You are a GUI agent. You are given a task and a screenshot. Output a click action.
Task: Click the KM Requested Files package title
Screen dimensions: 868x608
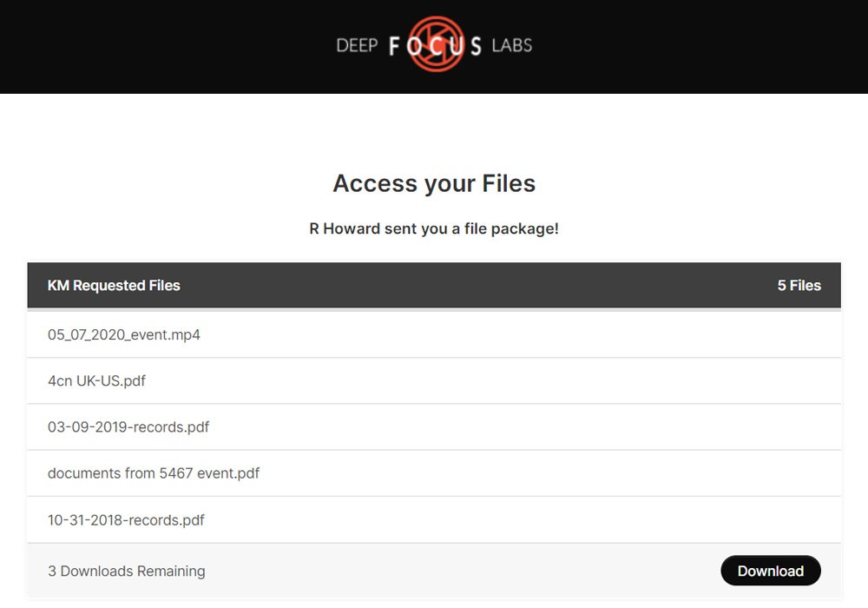coord(114,285)
